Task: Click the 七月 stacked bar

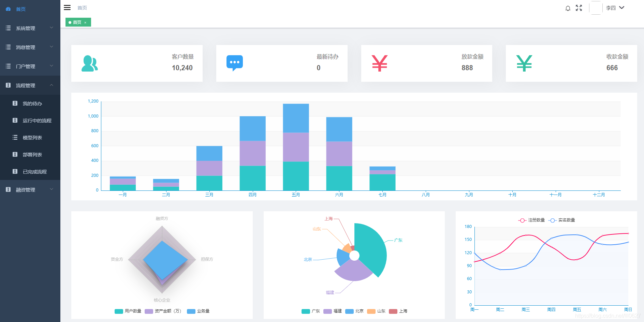Action: [x=382, y=179]
